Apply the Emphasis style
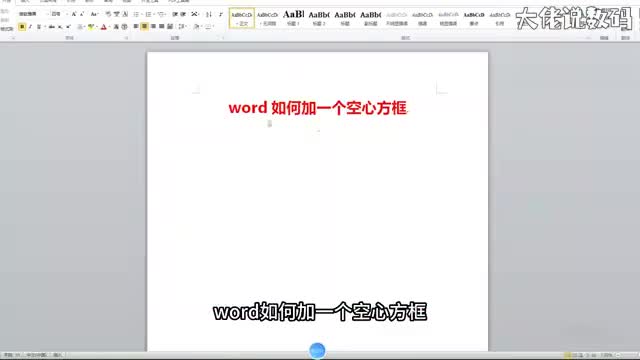The image size is (640, 360). point(422,18)
